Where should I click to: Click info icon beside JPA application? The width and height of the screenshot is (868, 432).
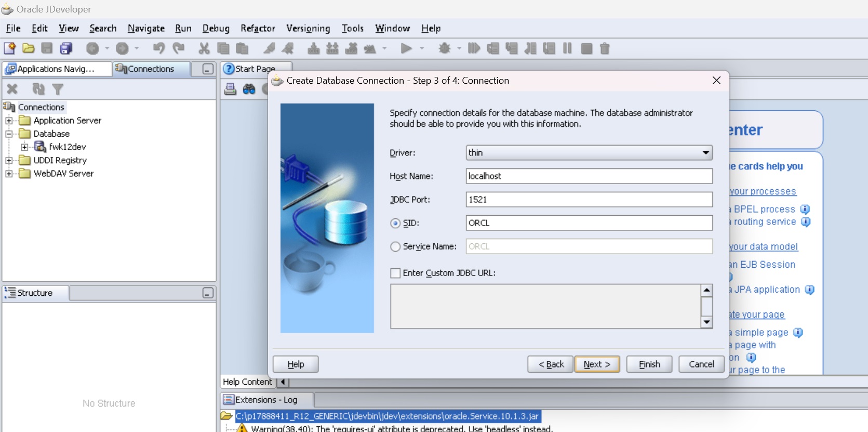point(810,290)
